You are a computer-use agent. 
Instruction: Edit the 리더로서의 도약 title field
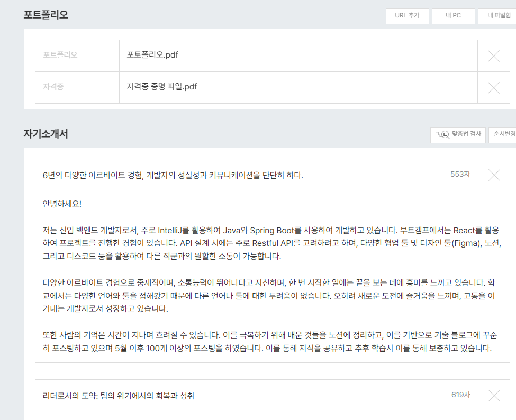(119, 396)
